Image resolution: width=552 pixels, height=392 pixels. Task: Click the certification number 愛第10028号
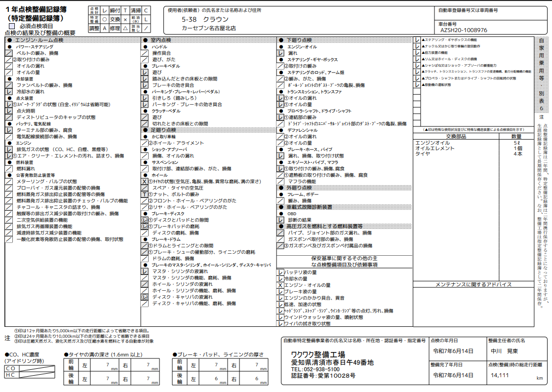pyautogui.click(x=337, y=376)
